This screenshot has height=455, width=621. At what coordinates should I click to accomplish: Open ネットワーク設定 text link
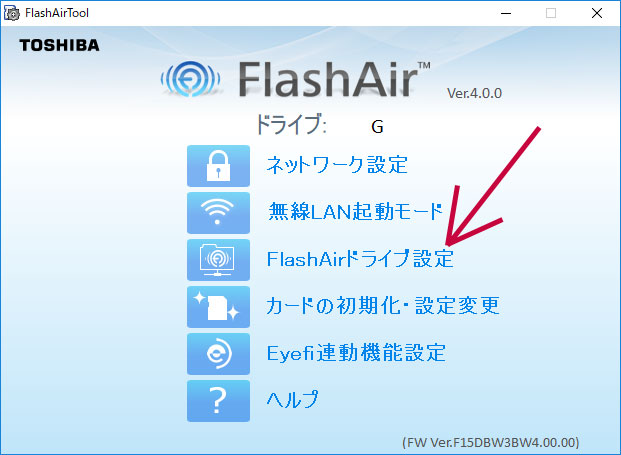pos(337,165)
